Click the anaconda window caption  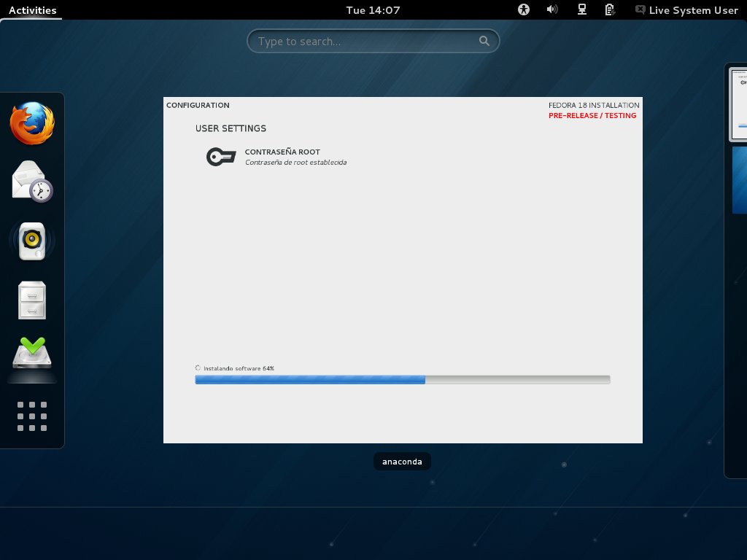[x=402, y=462]
